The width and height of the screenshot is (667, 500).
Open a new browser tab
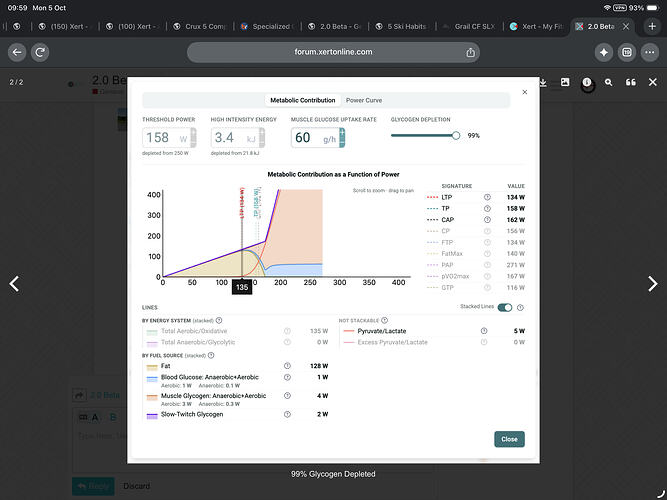652,26
